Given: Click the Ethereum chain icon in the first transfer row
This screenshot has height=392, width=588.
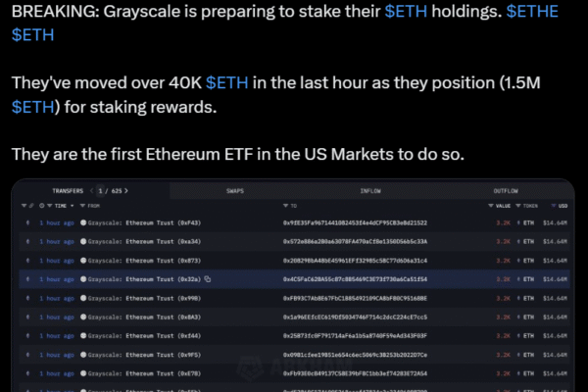Looking at the screenshot, I should [27, 223].
